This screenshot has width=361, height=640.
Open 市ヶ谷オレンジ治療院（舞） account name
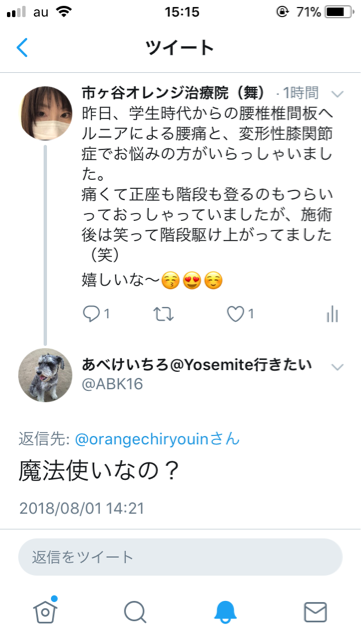tap(173, 93)
